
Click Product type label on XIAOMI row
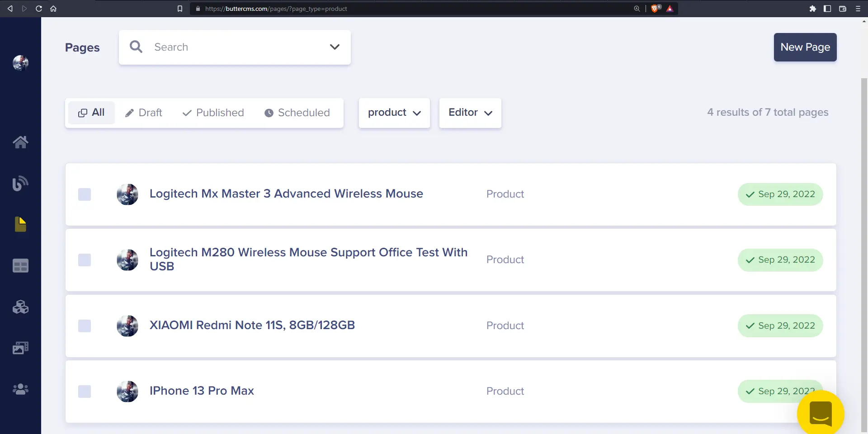click(505, 325)
